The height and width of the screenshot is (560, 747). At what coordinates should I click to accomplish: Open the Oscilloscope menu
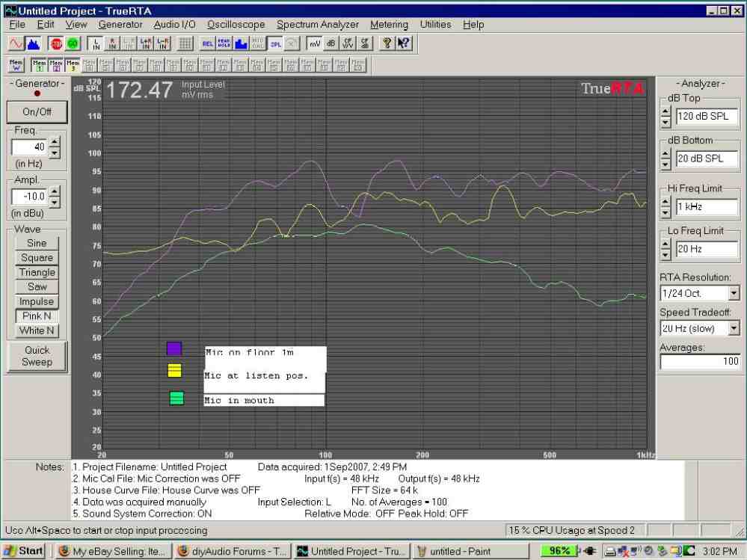pos(236,24)
